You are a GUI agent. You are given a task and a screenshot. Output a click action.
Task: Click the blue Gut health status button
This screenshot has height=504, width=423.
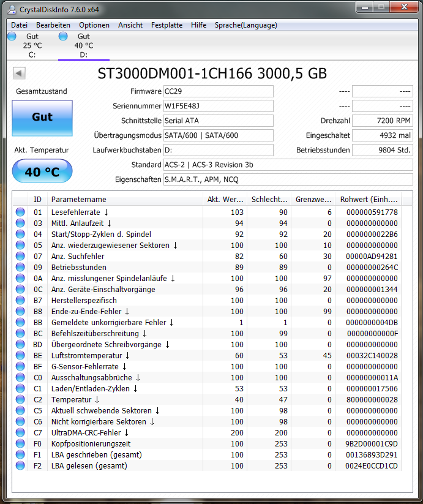coord(42,118)
